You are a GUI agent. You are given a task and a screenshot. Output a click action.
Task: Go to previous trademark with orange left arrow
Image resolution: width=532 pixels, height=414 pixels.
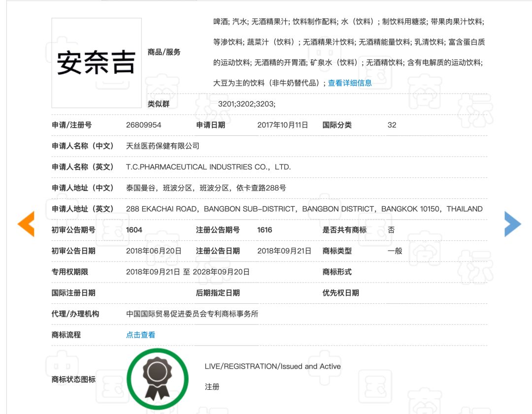tap(26, 224)
